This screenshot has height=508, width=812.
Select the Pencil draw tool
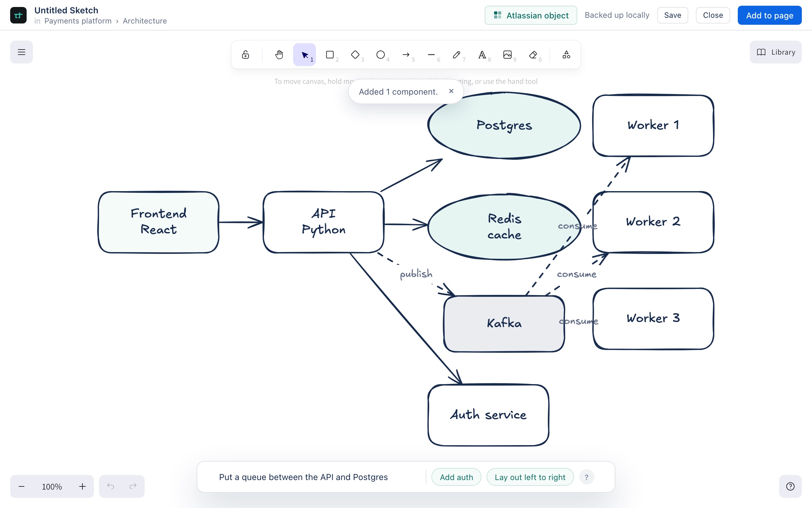click(457, 54)
